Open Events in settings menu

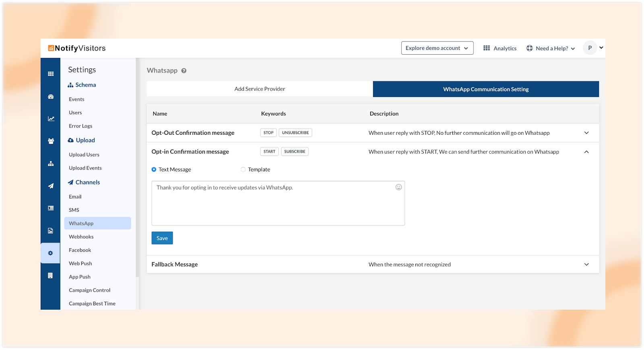coord(76,99)
